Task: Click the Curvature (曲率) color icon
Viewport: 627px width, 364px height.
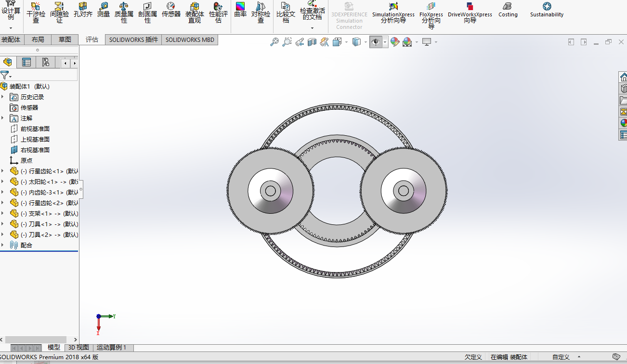Action: point(240,10)
